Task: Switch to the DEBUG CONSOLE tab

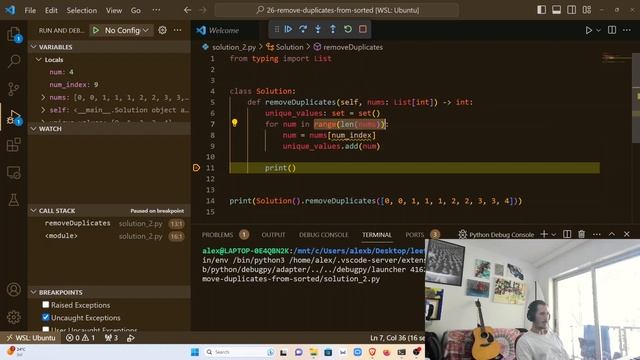Action: (x=323, y=235)
